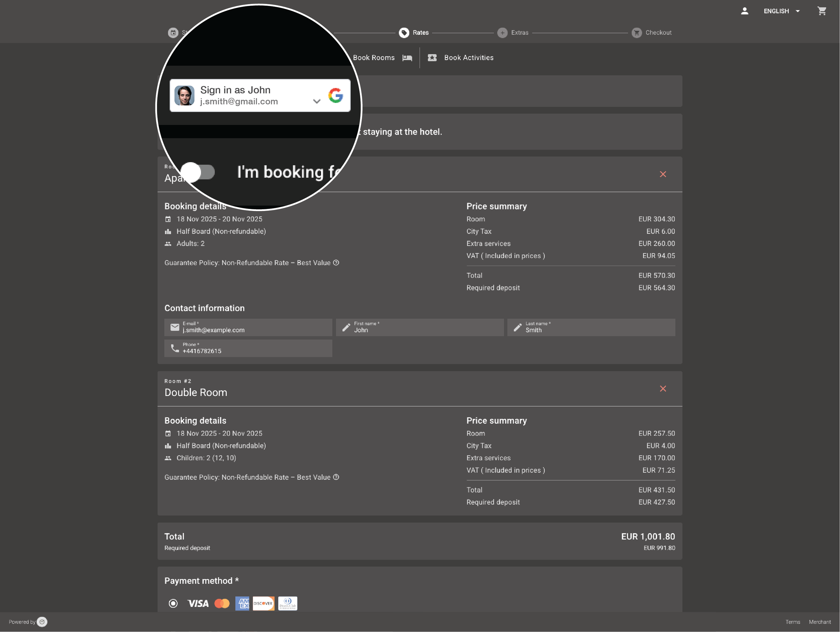
Task: Click the Rates step tag icon
Action: (404, 33)
